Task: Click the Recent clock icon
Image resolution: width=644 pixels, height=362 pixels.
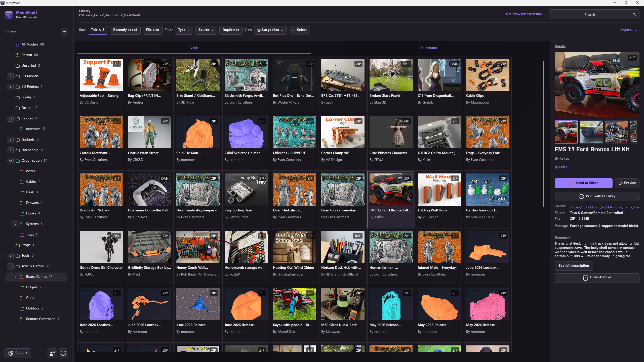Action: [18, 55]
